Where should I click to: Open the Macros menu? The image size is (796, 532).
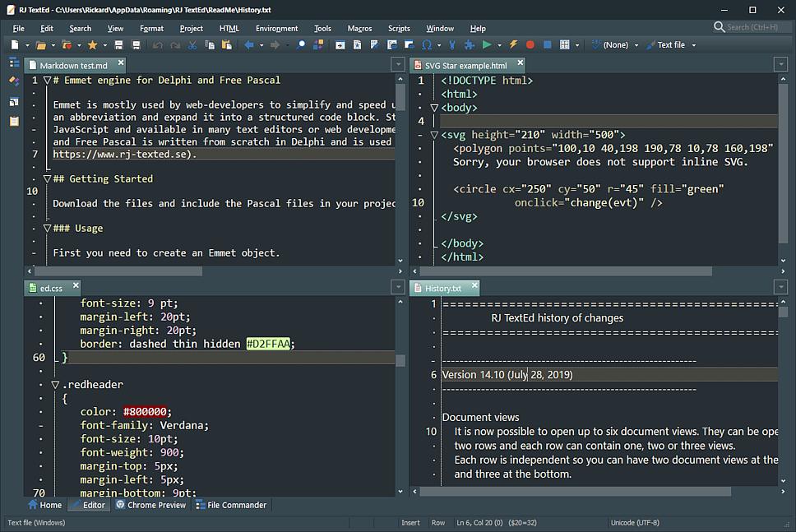coord(359,29)
